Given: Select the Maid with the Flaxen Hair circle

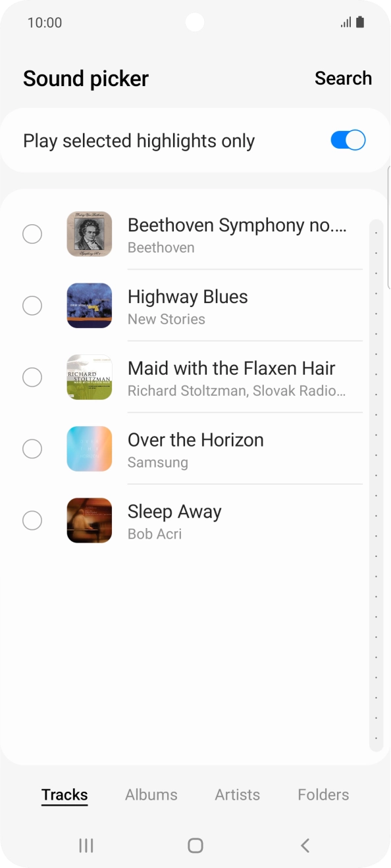Looking at the screenshot, I should coord(32,377).
